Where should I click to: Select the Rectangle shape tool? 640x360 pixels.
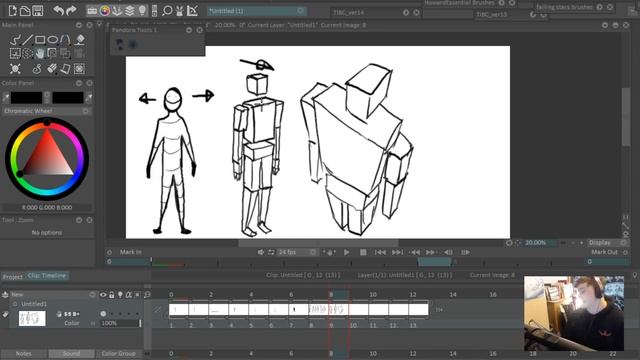click(40, 40)
